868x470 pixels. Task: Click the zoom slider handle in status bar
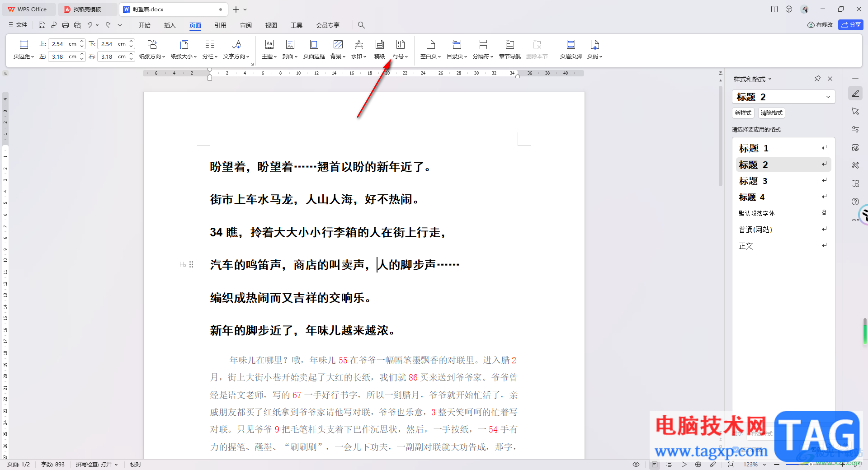811,464
